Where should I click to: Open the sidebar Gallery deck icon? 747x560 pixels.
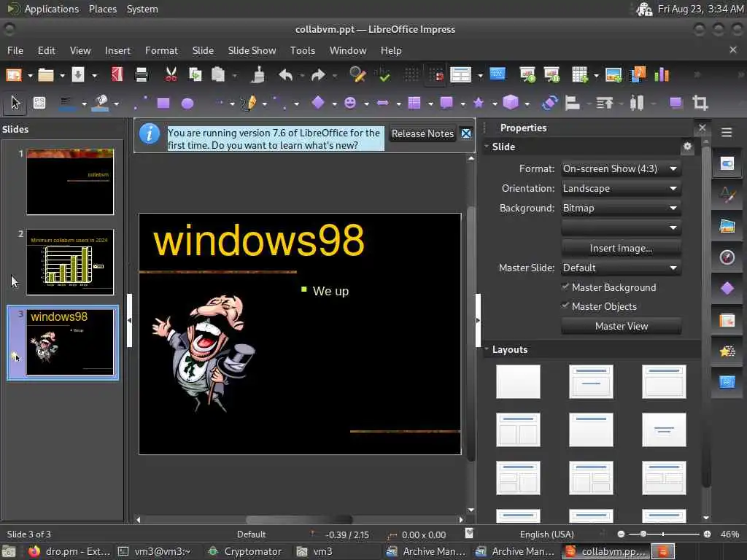tap(727, 226)
